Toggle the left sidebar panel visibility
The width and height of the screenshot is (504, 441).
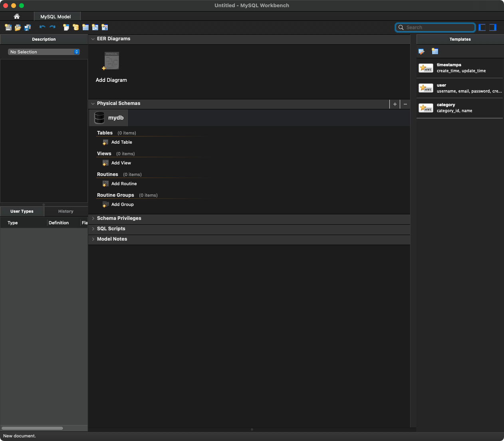click(482, 28)
